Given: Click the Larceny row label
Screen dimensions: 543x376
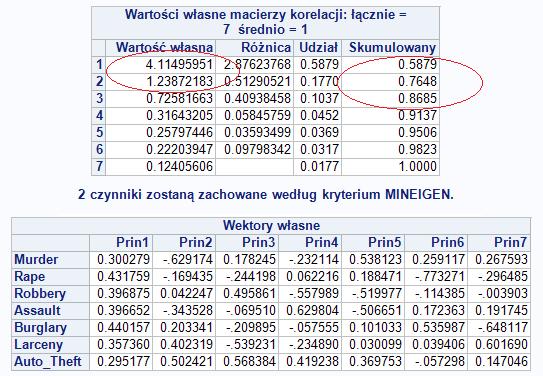Looking at the screenshot, I should (38, 344).
